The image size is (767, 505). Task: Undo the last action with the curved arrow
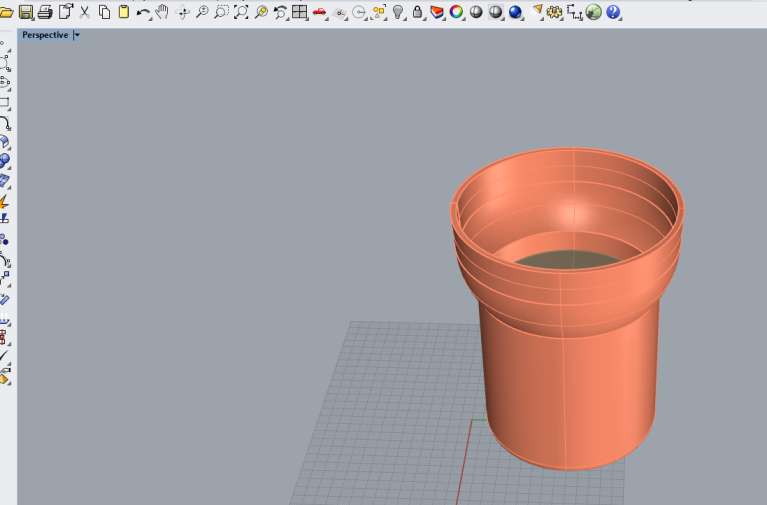point(143,13)
